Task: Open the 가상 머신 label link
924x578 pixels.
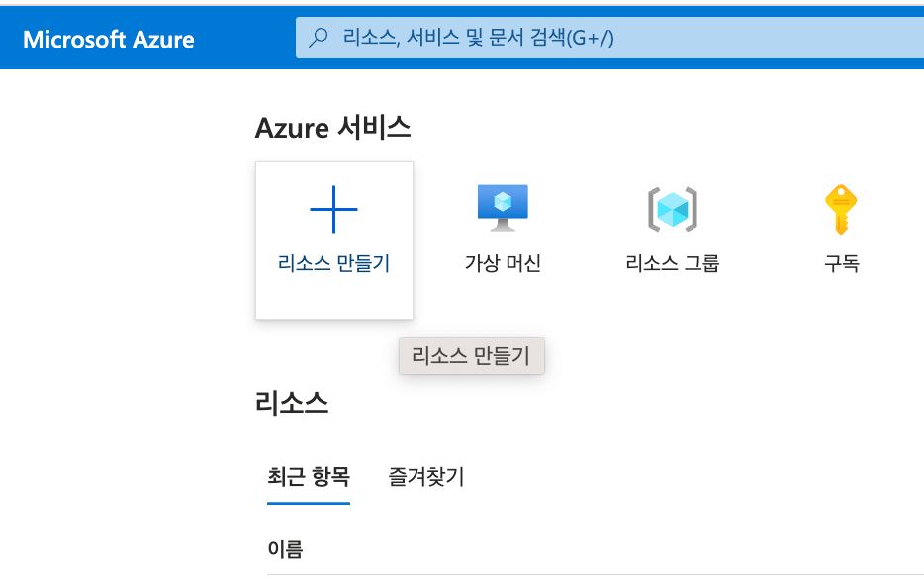Action: (503, 263)
